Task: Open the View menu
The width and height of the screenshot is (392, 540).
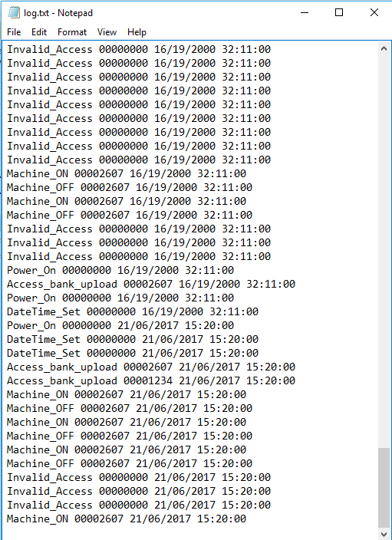Action: coord(107,32)
